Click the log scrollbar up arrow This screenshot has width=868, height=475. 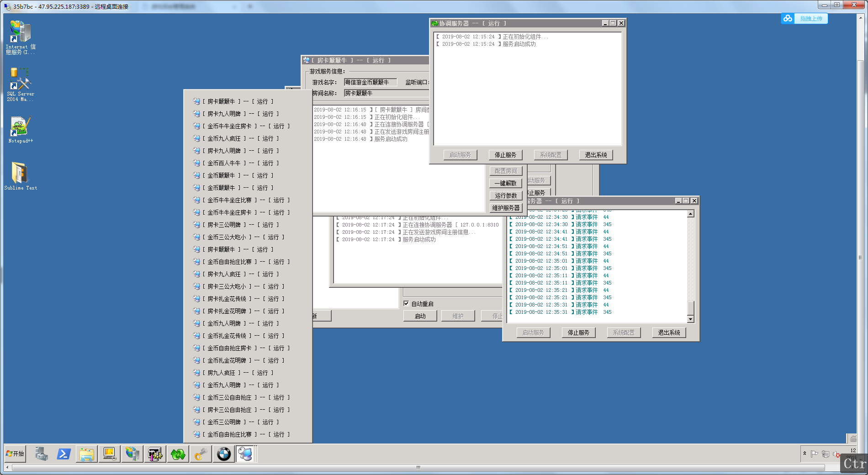690,214
